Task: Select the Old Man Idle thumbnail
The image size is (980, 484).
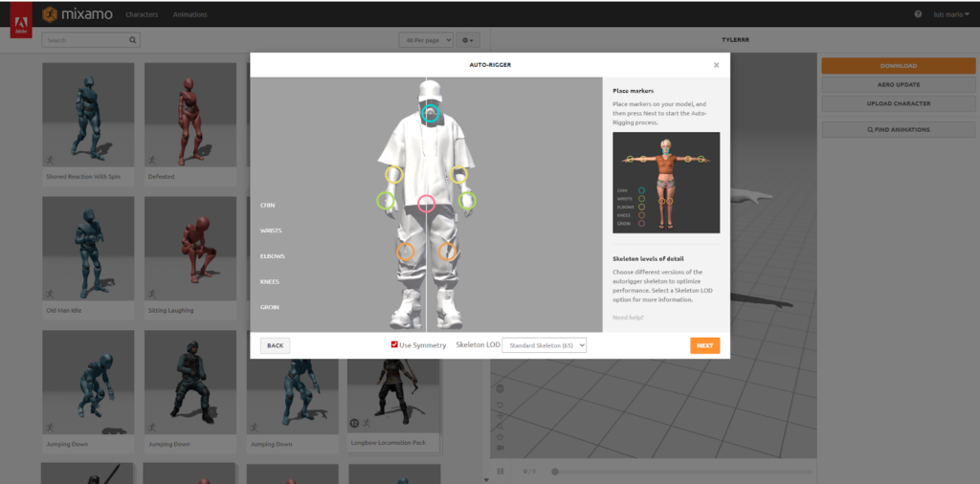Action: [88, 249]
